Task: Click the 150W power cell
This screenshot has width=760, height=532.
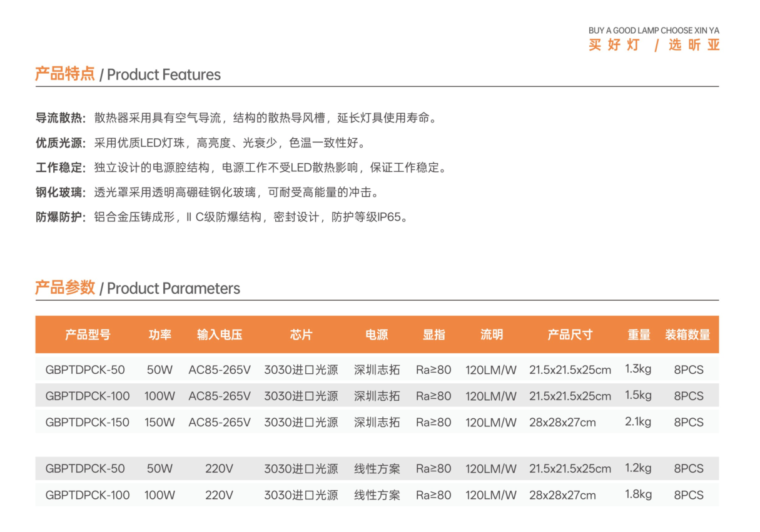Action: pyautogui.click(x=160, y=423)
